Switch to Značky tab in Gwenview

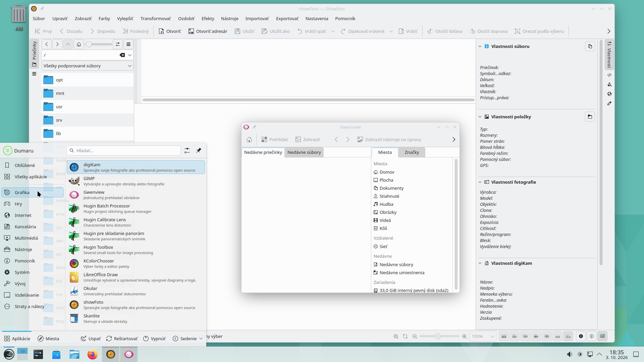pyautogui.click(x=412, y=152)
